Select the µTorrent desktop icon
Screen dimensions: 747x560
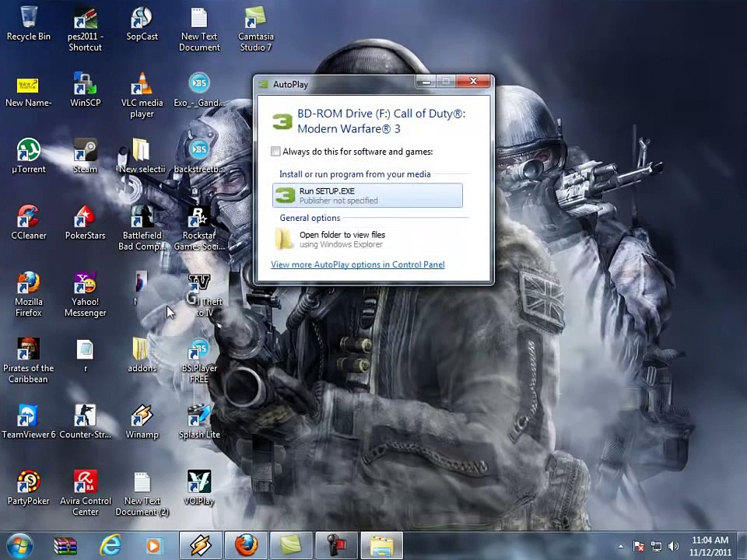pyautogui.click(x=29, y=156)
